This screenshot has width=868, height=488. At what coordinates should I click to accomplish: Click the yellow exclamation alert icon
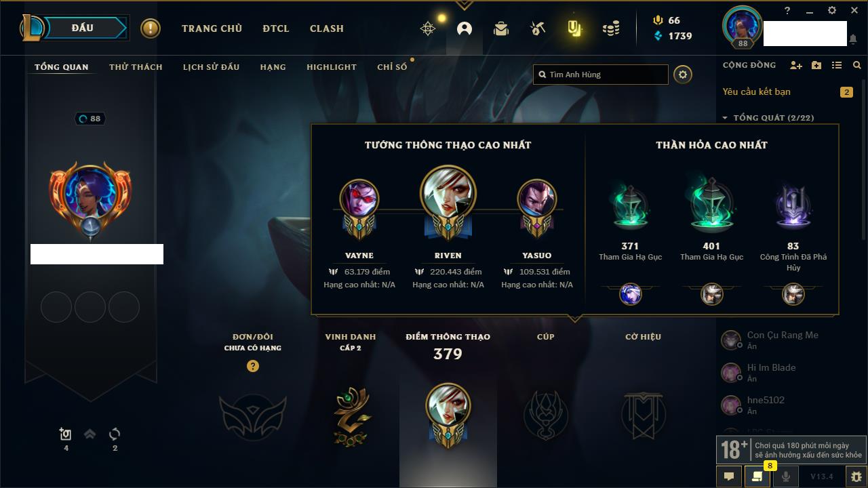click(x=151, y=28)
